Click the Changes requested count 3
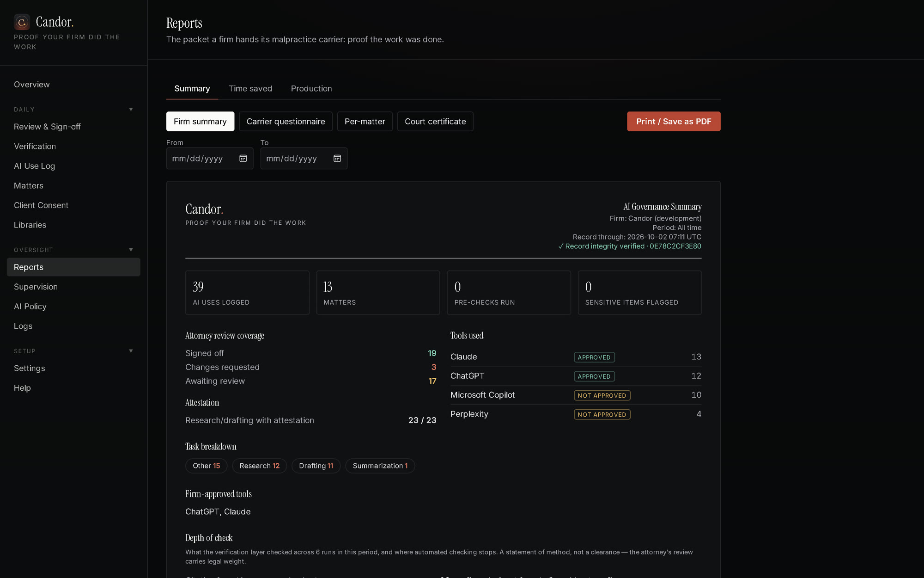This screenshot has width=924, height=578. 434,367
